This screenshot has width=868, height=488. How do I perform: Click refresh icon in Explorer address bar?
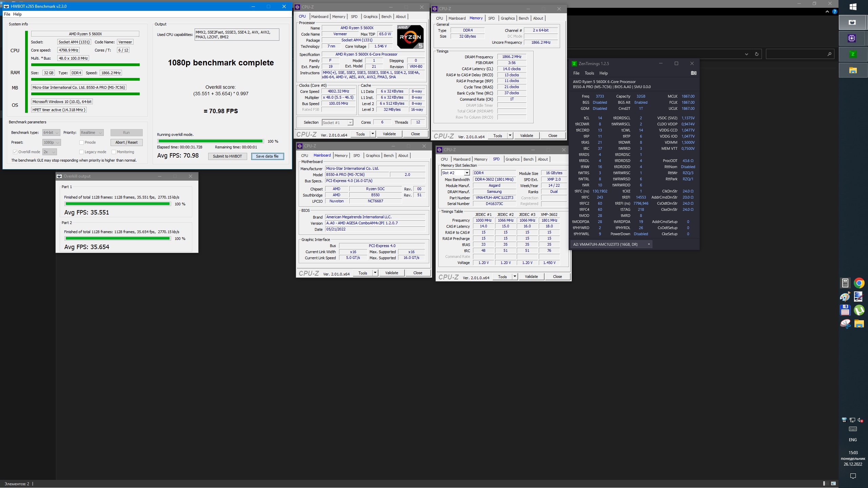pyautogui.click(x=756, y=54)
